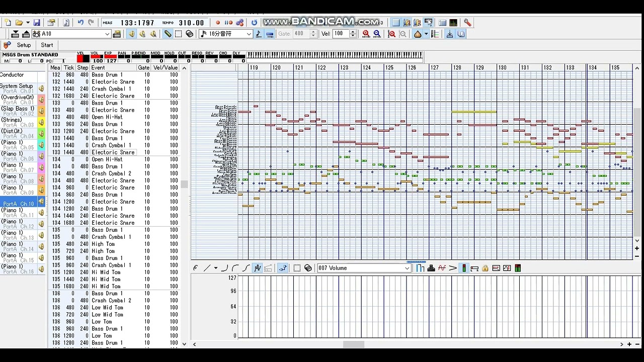The height and width of the screenshot is (362, 644).
Task: Click the padlock icon in the lower toolbar
Action: pyautogui.click(x=485, y=268)
